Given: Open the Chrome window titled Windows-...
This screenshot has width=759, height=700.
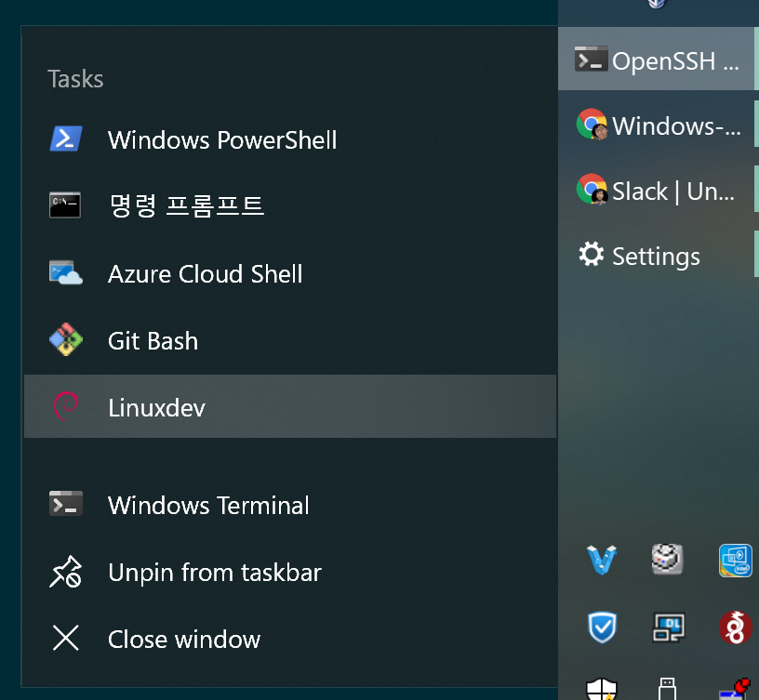Looking at the screenshot, I should point(658,125).
